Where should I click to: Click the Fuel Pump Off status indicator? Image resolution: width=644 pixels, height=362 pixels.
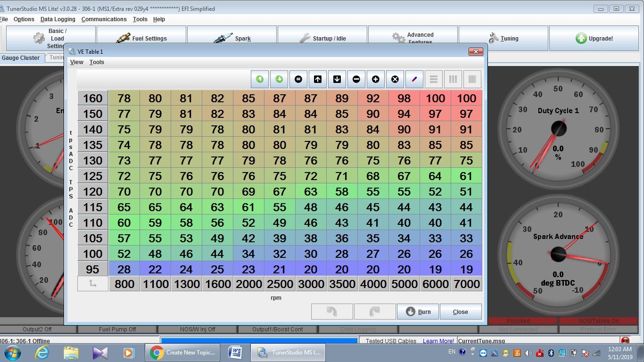tap(117, 329)
